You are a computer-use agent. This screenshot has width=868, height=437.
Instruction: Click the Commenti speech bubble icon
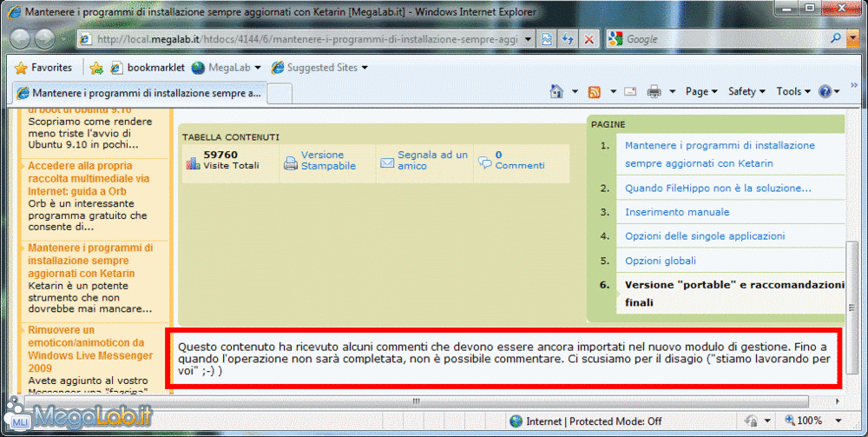coord(485,162)
